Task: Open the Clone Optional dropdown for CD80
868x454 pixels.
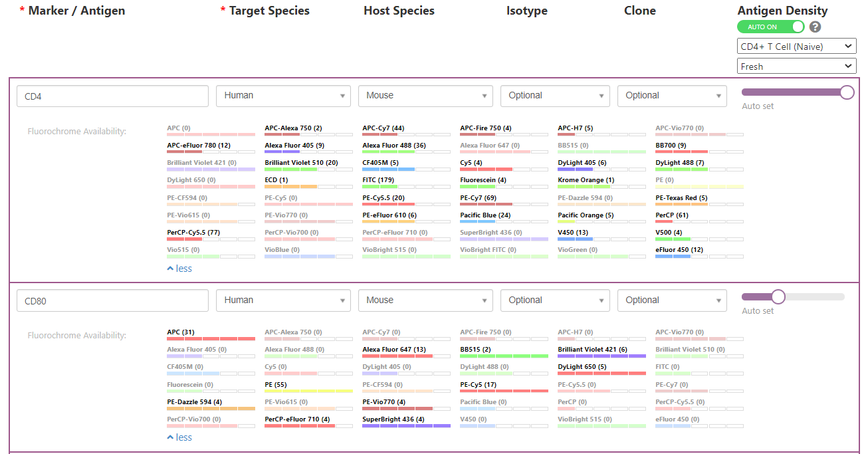Action: (x=671, y=300)
